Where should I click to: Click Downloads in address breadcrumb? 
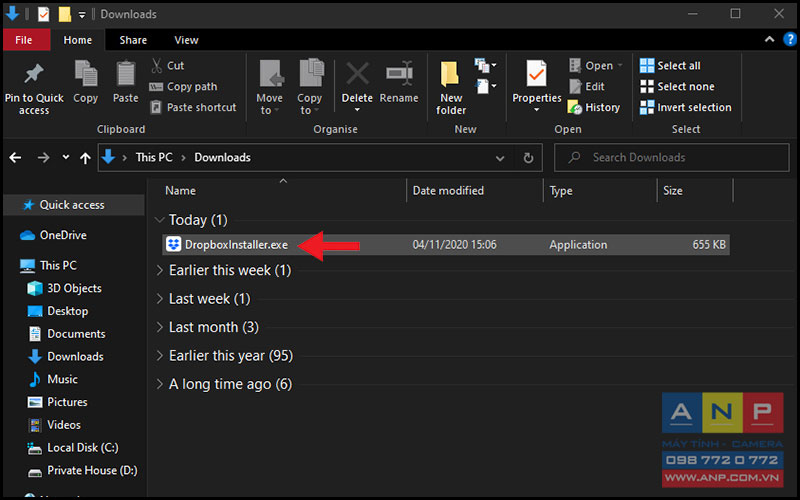(222, 158)
